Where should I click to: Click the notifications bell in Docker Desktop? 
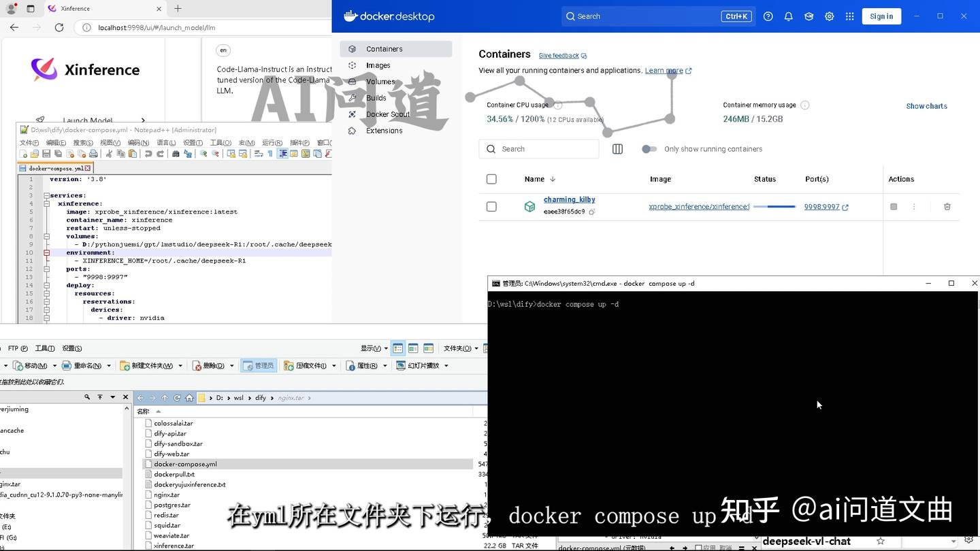click(788, 16)
